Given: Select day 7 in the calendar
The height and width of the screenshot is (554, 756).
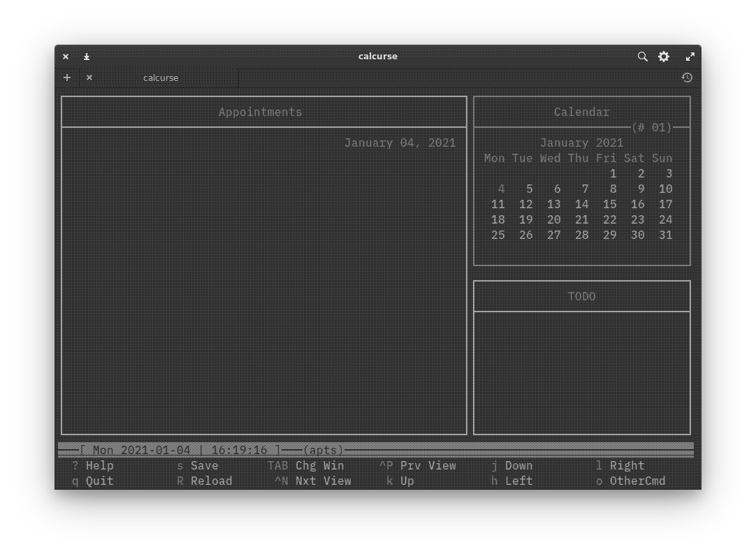Looking at the screenshot, I should [x=585, y=189].
